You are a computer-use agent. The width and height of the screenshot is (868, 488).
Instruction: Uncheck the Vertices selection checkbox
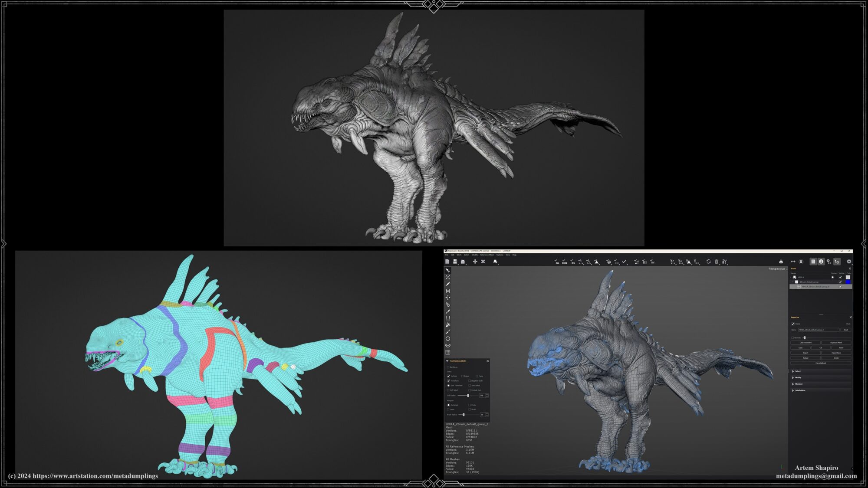(x=449, y=376)
